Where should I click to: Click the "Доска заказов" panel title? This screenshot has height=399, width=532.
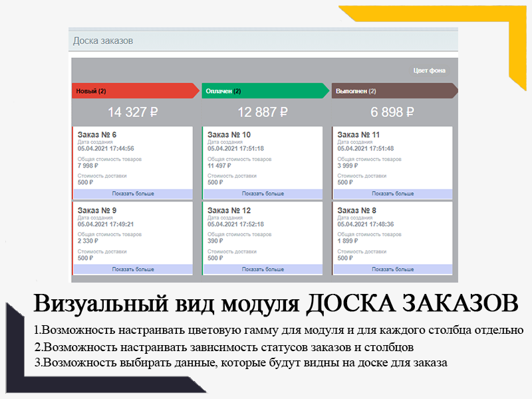pos(103,41)
